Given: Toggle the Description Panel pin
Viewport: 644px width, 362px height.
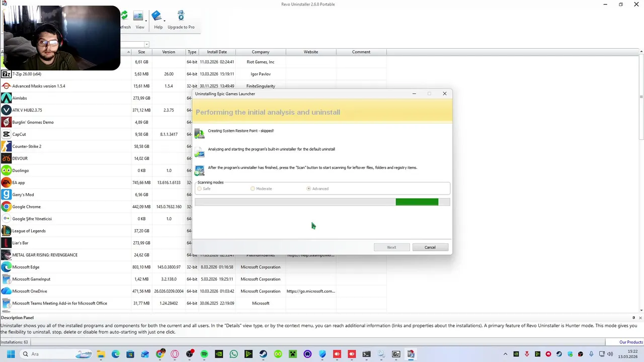Looking at the screenshot, I should tap(633, 318).
